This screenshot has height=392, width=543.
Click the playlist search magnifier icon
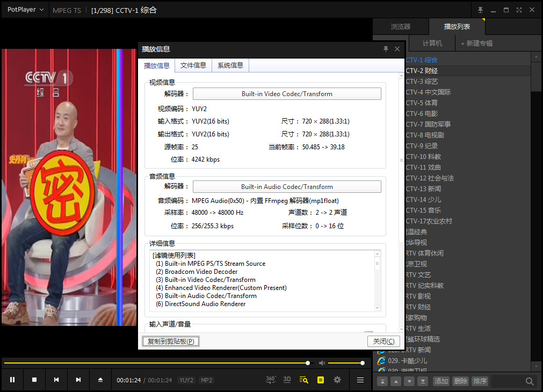point(529,381)
